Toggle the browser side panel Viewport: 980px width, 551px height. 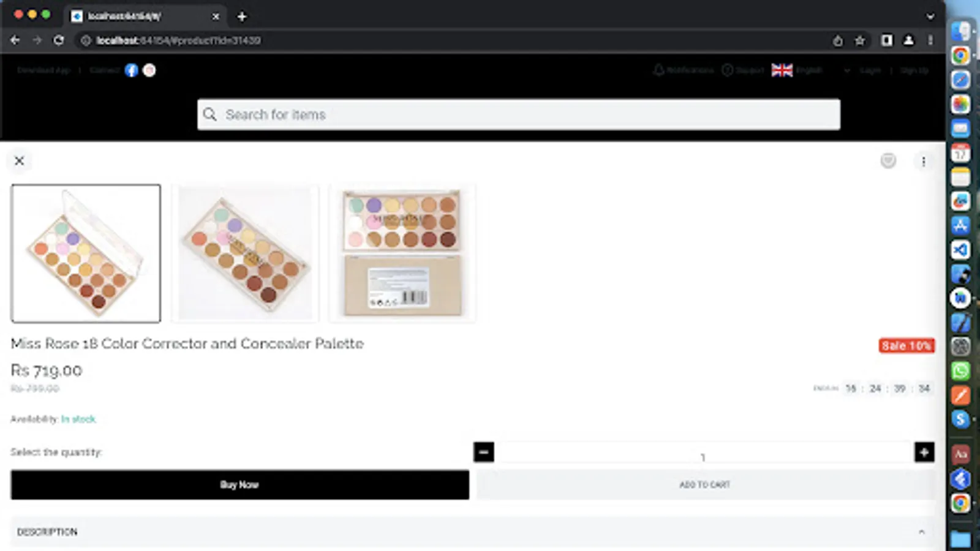(886, 40)
